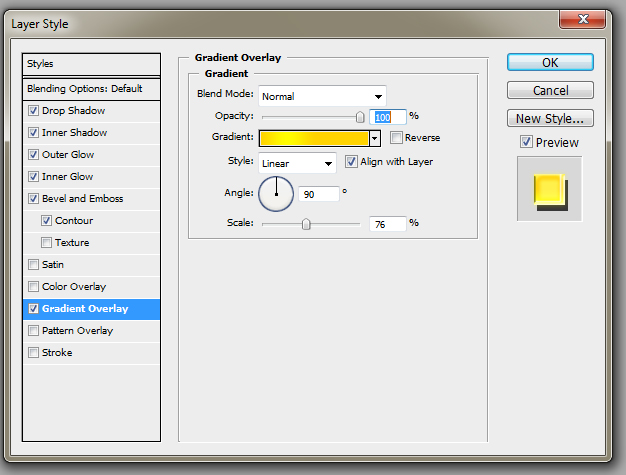Click the yellow gradient swatch to edit
This screenshot has height=475, width=626.
tap(314, 139)
